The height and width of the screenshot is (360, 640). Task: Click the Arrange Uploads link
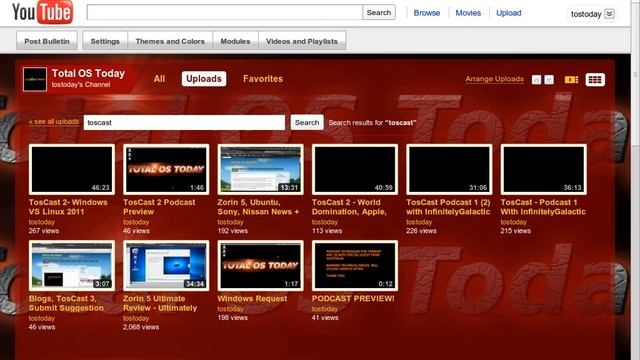(x=494, y=79)
